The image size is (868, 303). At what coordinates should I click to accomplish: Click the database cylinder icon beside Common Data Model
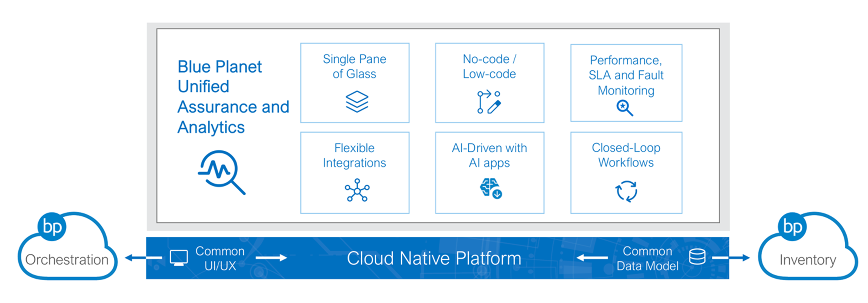pyautogui.click(x=697, y=257)
